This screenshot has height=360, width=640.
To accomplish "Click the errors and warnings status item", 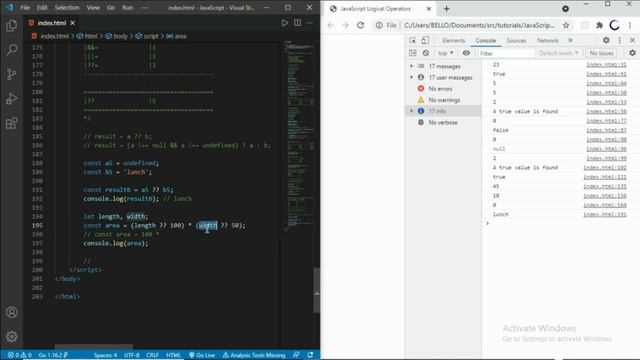I will (19, 355).
